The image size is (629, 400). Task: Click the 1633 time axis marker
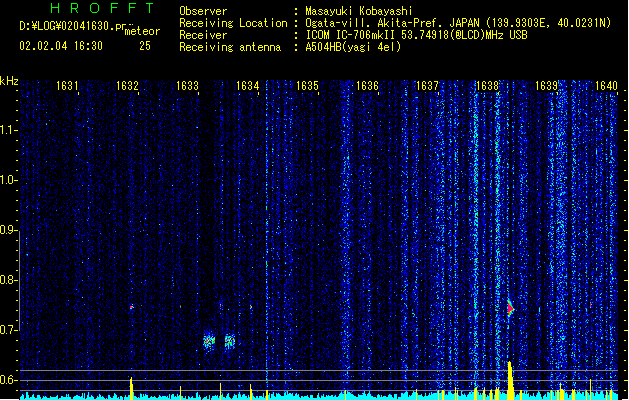click(187, 85)
